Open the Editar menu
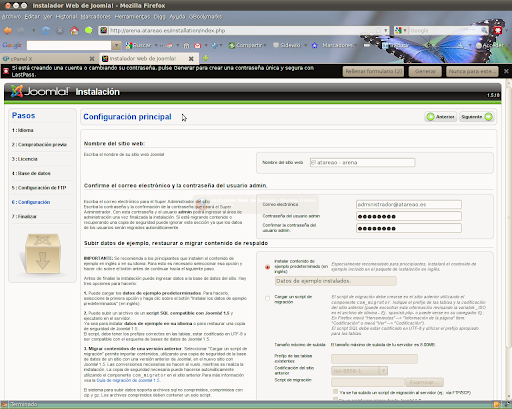This screenshot has height=409, width=512. coord(32,16)
